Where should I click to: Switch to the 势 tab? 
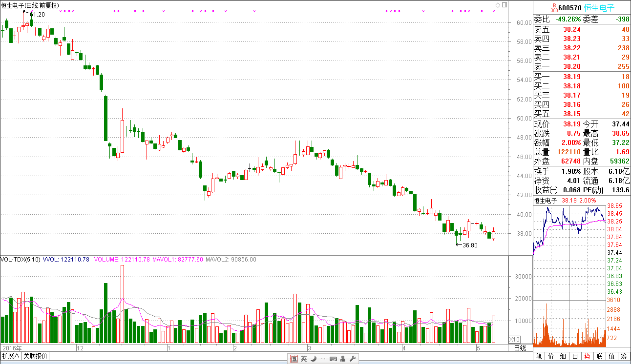coord(587,356)
